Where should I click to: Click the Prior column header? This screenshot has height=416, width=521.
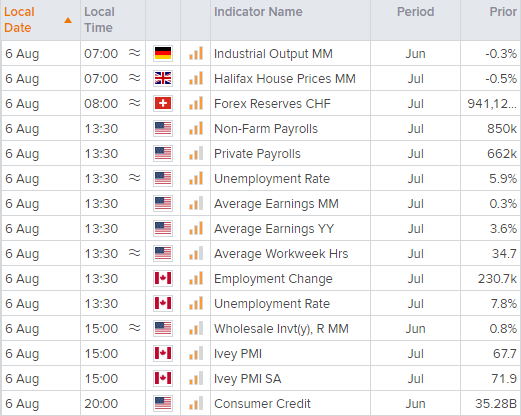(503, 12)
